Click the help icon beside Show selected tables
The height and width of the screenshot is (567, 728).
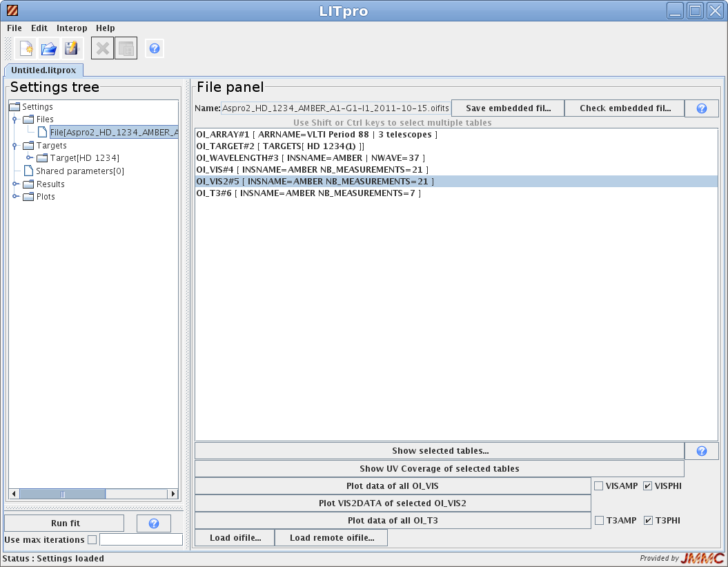[x=702, y=451]
